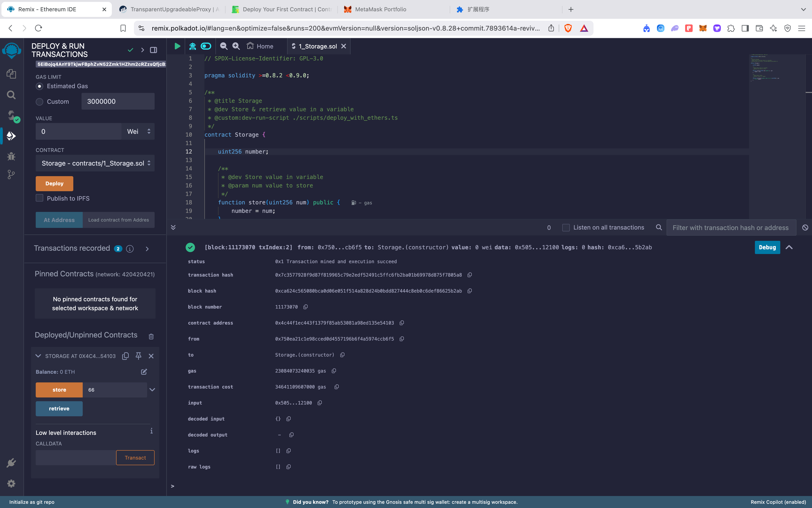Edit the contract balance pencil icon
812x508 pixels.
pyautogui.click(x=144, y=372)
